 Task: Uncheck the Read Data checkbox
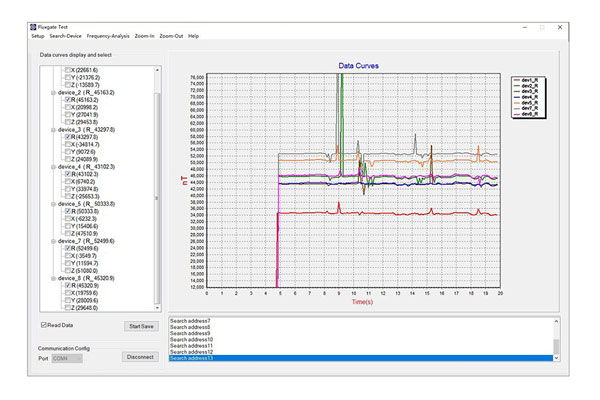[42, 325]
